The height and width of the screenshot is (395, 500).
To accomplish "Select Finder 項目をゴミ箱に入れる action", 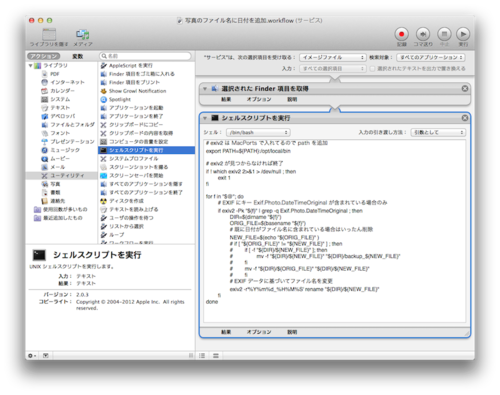I will coord(142,74).
